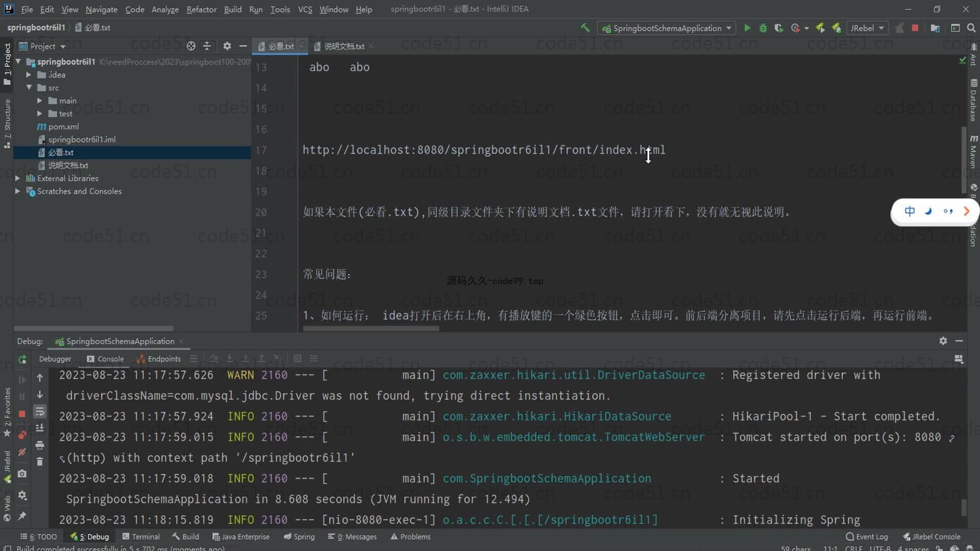Close SpringbootSchemaApplication debug tab

pyautogui.click(x=181, y=341)
